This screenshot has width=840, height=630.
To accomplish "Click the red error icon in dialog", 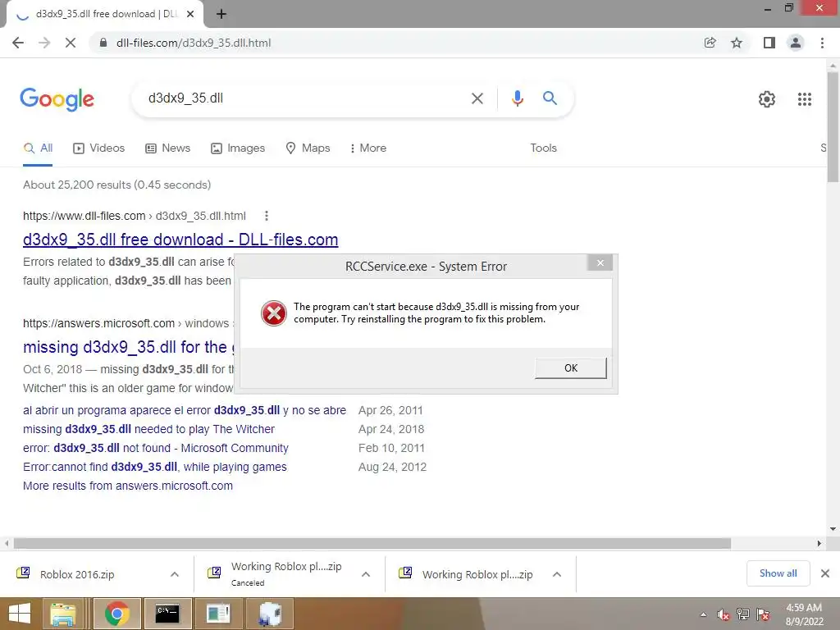I will 274,313.
